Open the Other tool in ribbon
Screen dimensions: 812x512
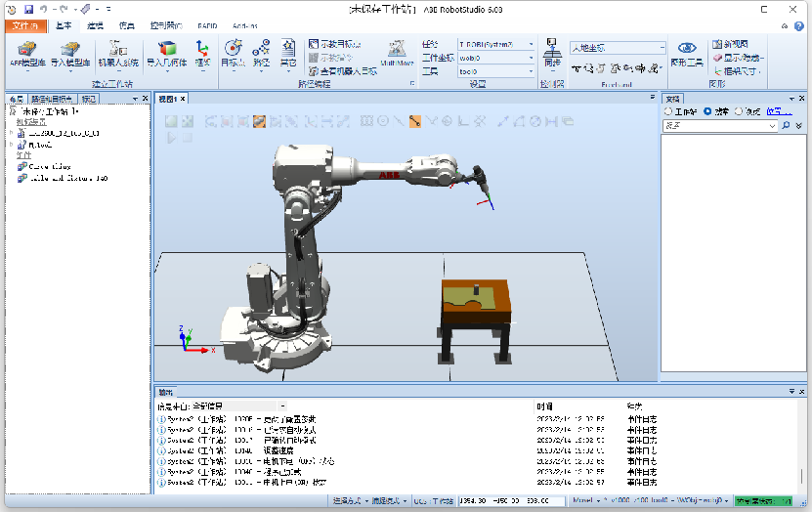(288, 55)
